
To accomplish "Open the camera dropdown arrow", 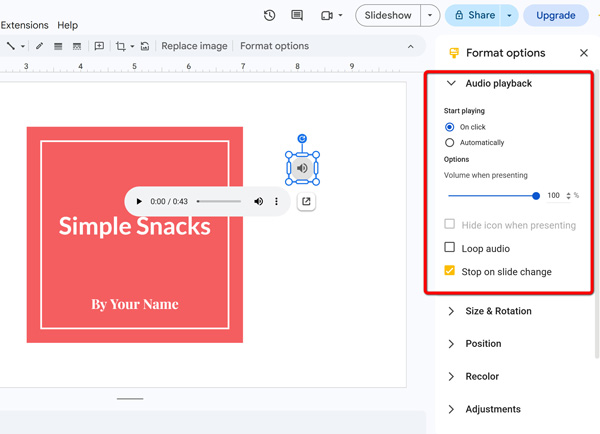I will [340, 16].
